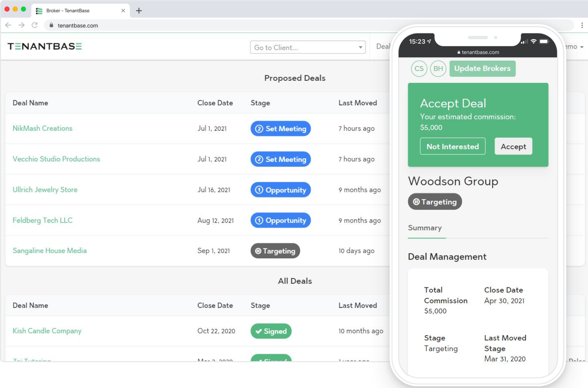Expand the user menu arrow at top right
This screenshot has width=588, height=388.
click(582, 47)
